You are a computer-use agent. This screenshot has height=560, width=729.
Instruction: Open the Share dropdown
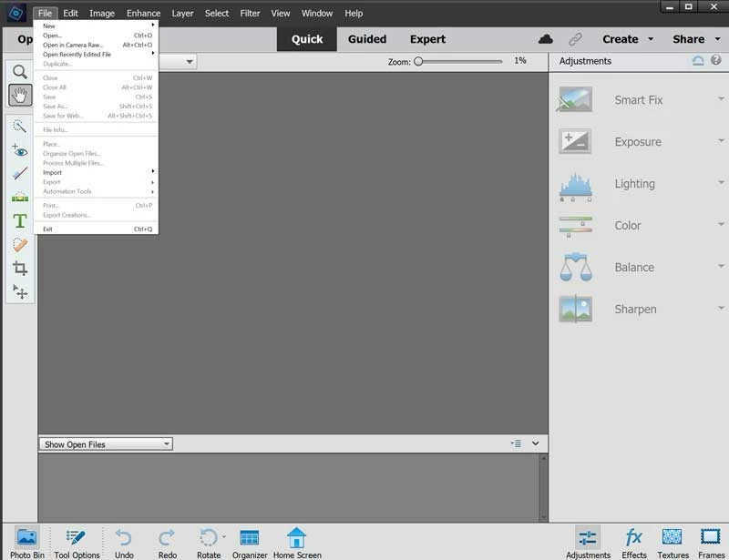696,39
